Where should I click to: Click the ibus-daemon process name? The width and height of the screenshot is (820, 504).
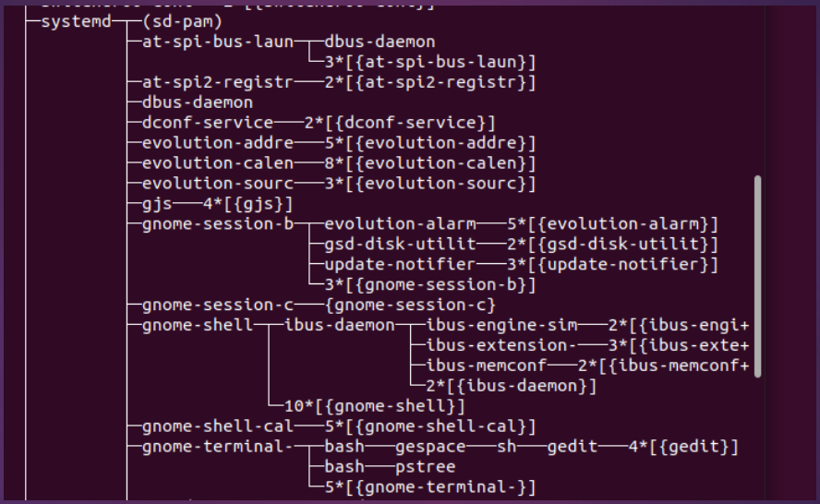(339, 325)
